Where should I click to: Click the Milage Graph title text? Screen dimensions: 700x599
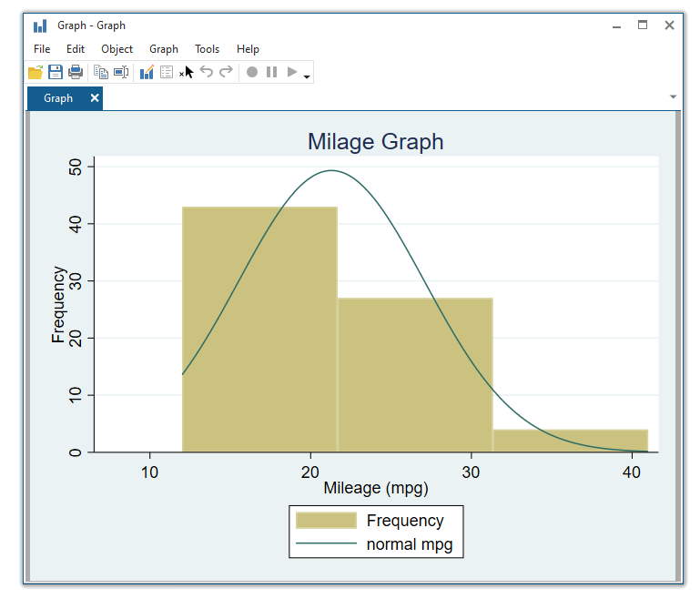[x=375, y=142]
